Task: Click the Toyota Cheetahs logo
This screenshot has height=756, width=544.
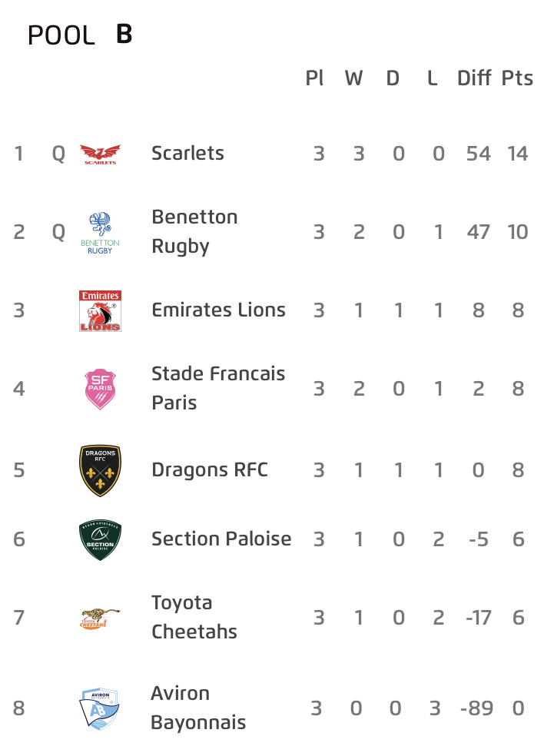Action: point(100,618)
